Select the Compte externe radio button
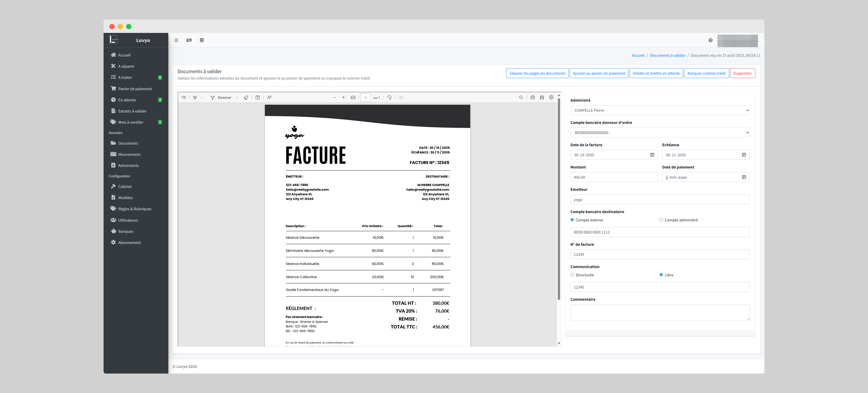868x393 pixels. (572, 220)
